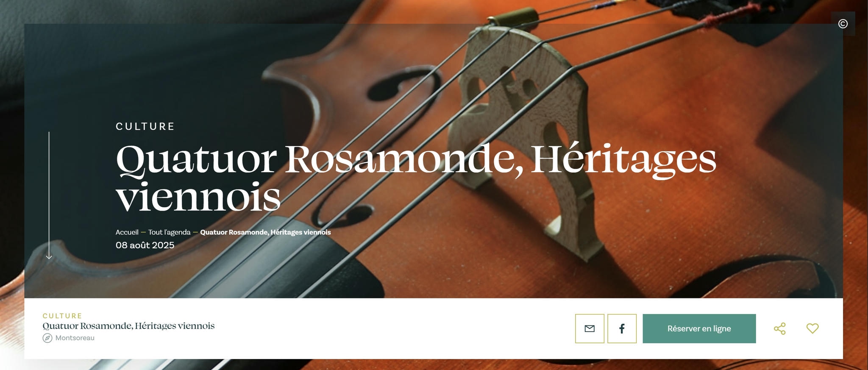Viewport: 868px width, 370px height.
Task: Share on Facebook using the f icon
Action: (x=622, y=328)
